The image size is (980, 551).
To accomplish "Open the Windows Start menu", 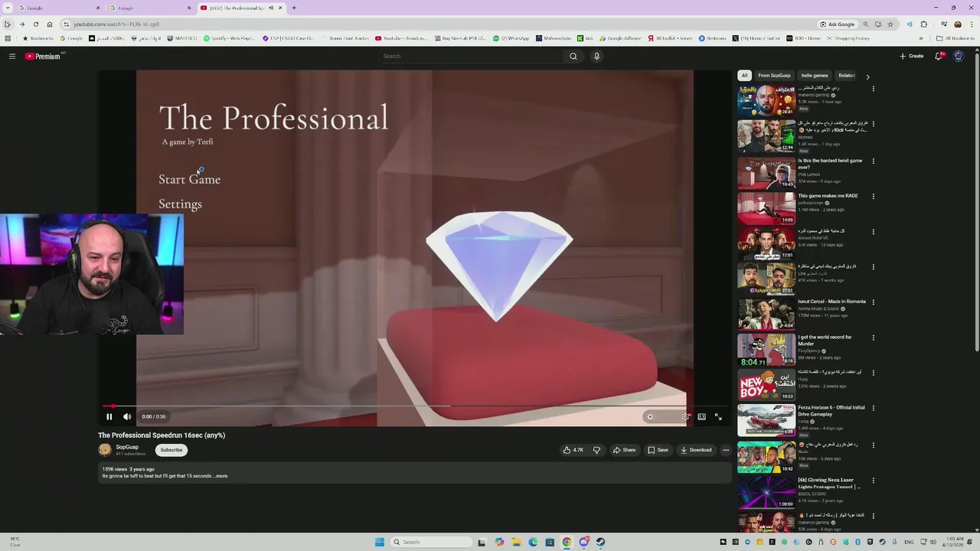I will (380, 542).
